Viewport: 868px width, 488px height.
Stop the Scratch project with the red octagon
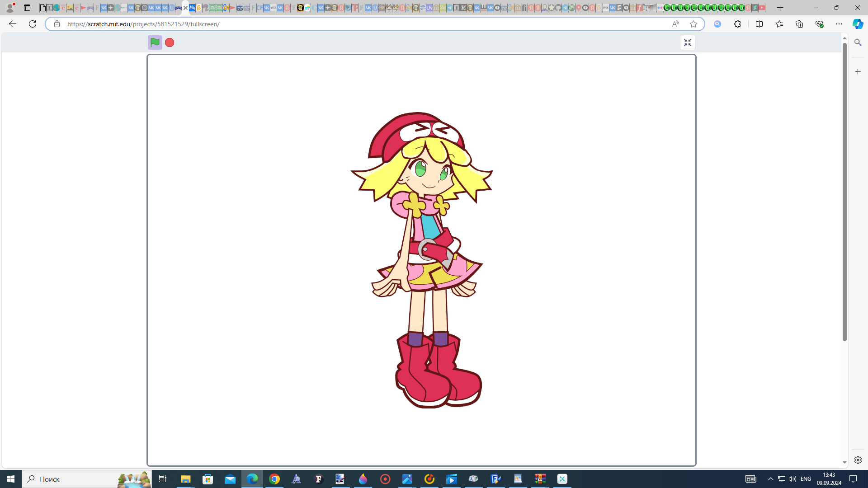[x=170, y=42]
